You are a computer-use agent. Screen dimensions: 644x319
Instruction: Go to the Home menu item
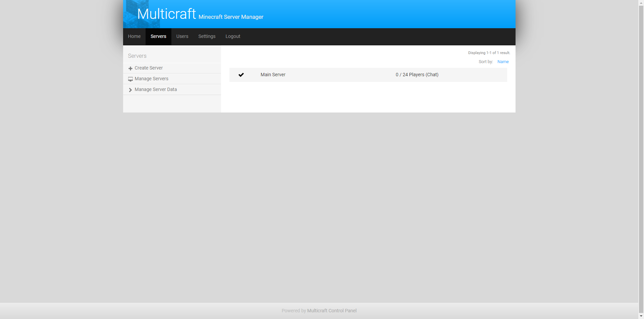[134, 37]
